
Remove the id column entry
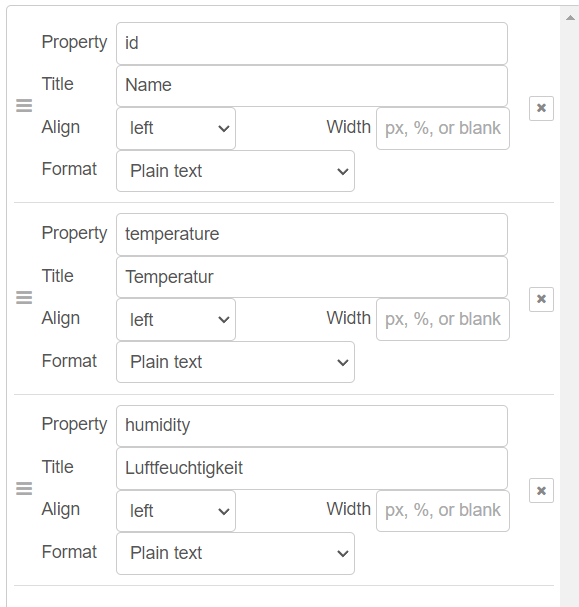pyautogui.click(x=541, y=108)
